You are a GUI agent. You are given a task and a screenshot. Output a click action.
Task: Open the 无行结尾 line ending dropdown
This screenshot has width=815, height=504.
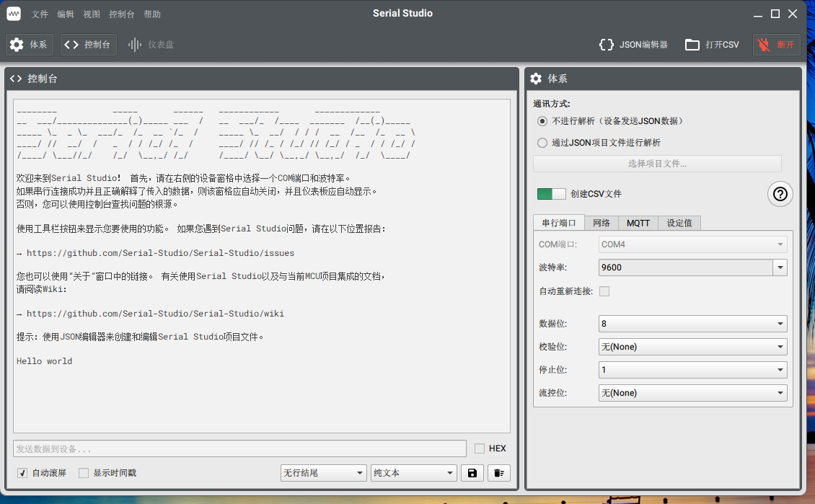coord(323,473)
